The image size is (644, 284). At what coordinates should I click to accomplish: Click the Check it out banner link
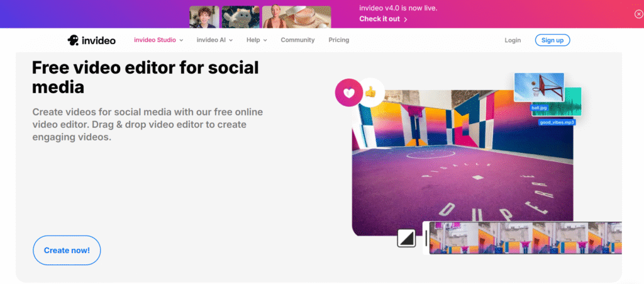coord(379,19)
